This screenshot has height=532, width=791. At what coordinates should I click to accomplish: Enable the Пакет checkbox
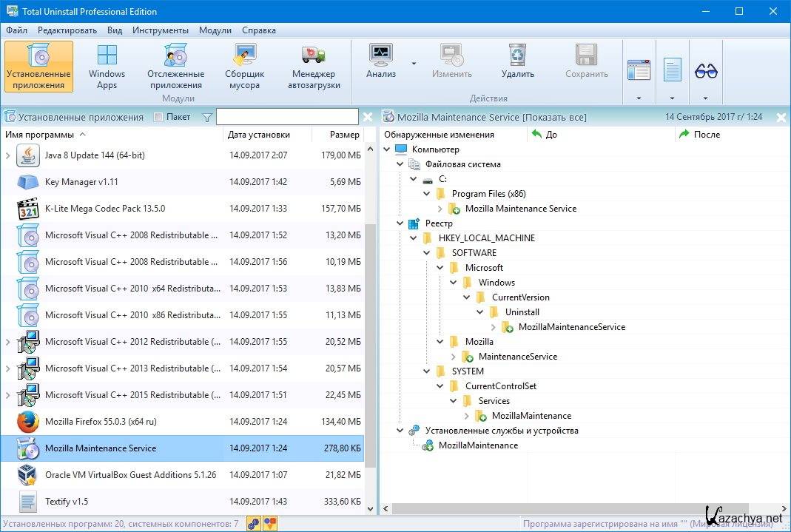click(158, 117)
